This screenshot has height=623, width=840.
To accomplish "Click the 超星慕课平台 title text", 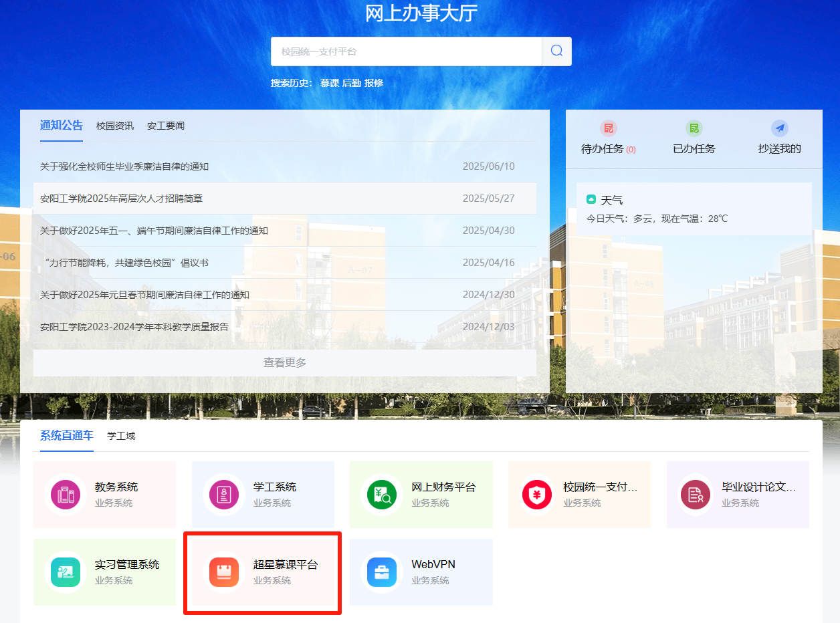I will pyautogui.click(x=286, y=565).
